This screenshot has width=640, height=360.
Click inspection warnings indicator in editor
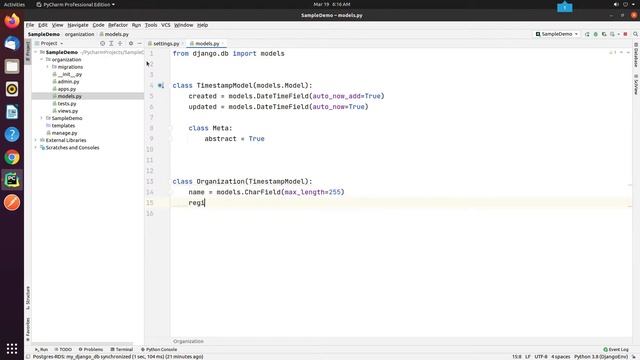point(613,53)
